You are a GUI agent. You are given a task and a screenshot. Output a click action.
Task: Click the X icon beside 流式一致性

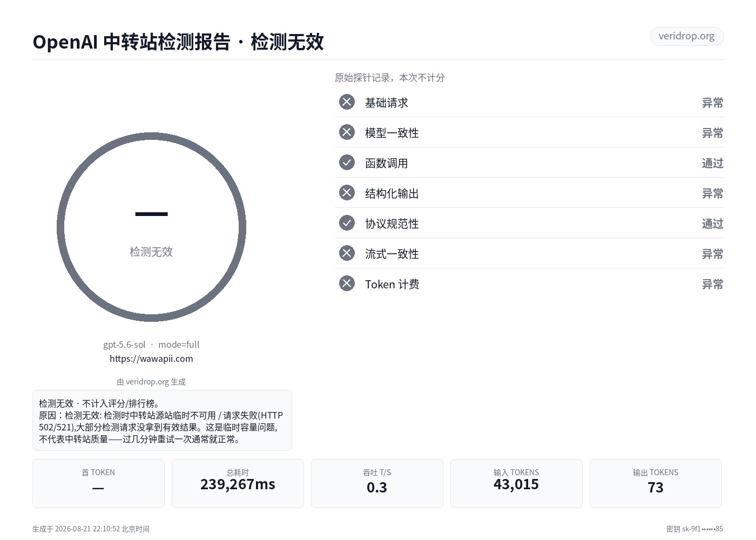pos(347,253)
